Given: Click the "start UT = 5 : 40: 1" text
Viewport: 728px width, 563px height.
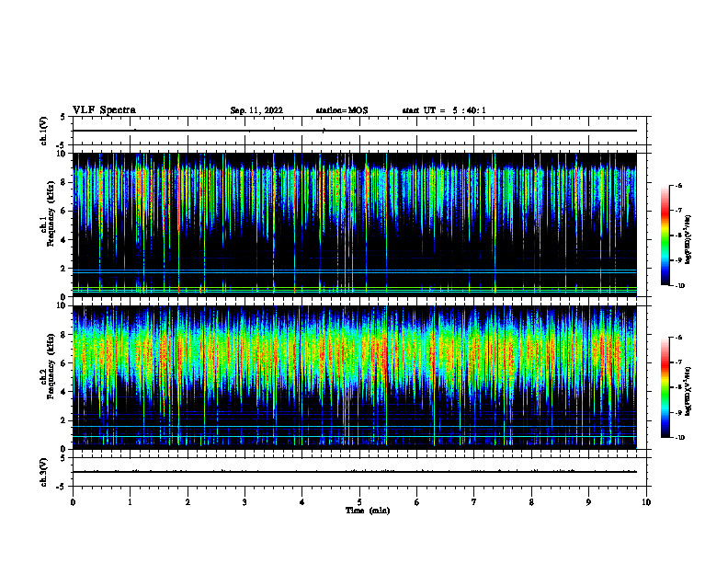Looking at the screenshot, I should (444, 110).
